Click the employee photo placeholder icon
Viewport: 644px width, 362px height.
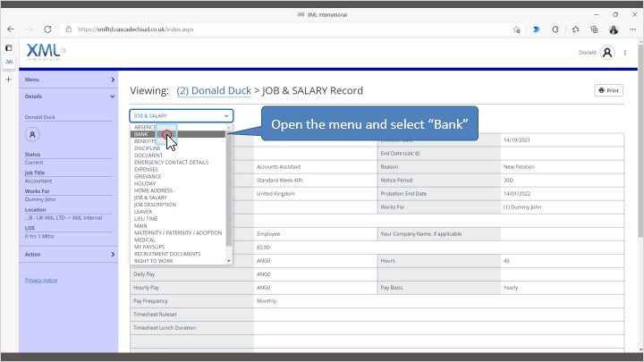pyautogui.click(x=32, y=135)
